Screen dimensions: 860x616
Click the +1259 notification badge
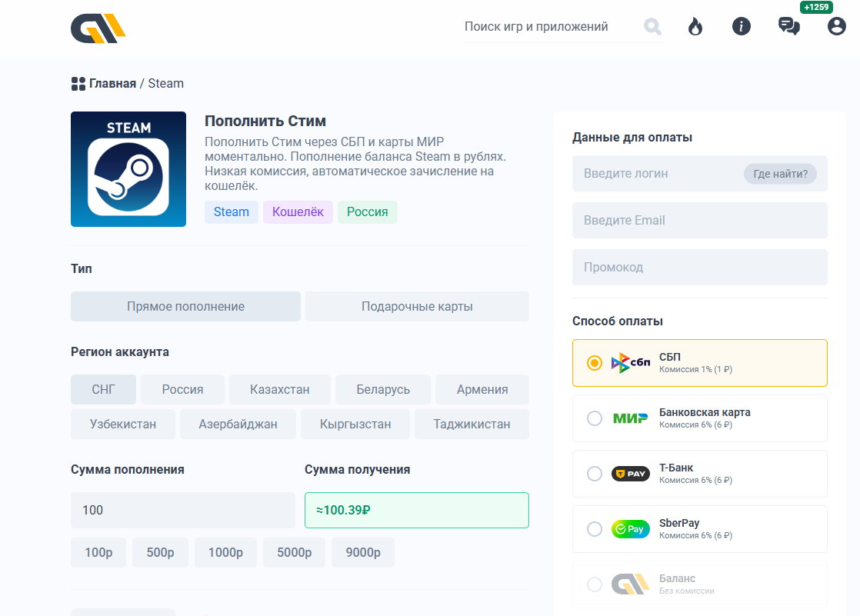817,7
